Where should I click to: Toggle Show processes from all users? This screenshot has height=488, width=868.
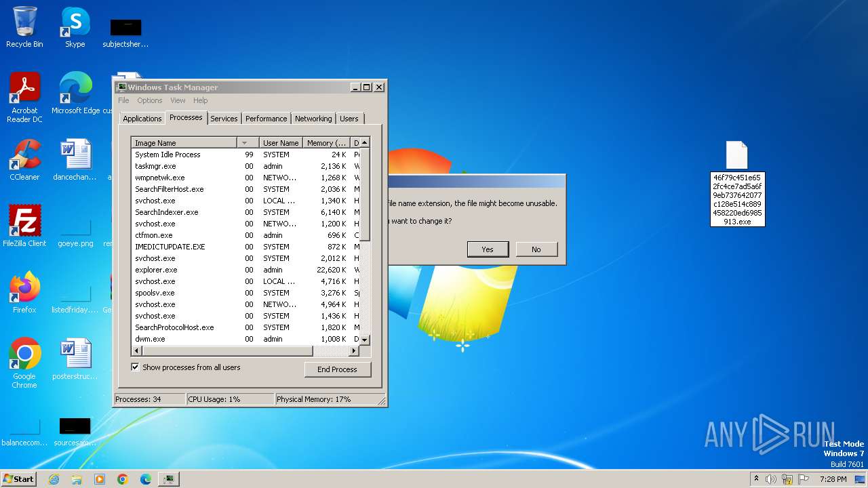[x=135, y=367]
